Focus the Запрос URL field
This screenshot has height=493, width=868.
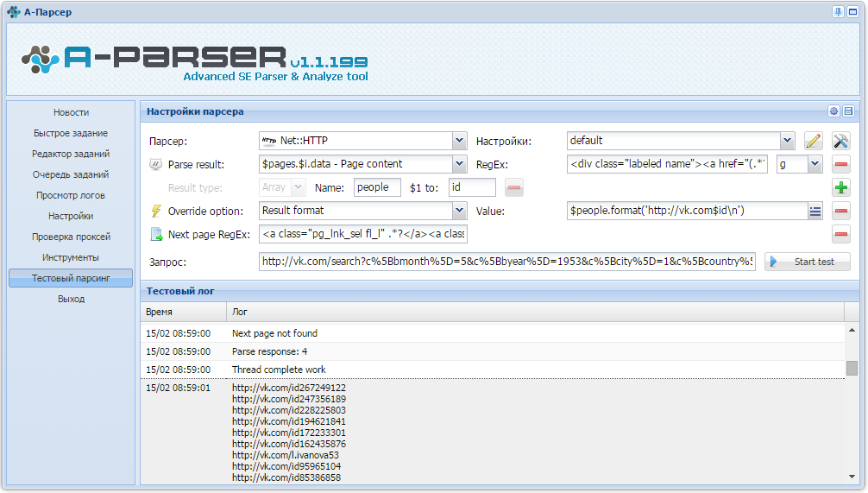(x=507, y=262)
